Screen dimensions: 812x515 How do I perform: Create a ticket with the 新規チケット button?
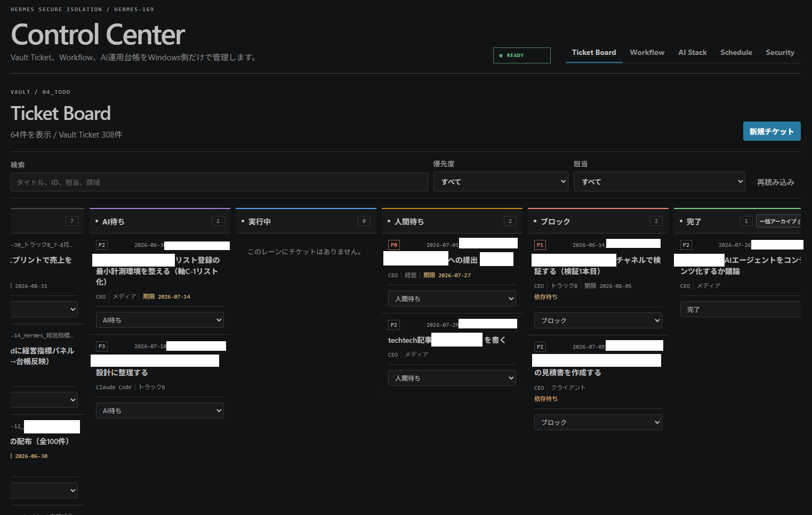771,131
